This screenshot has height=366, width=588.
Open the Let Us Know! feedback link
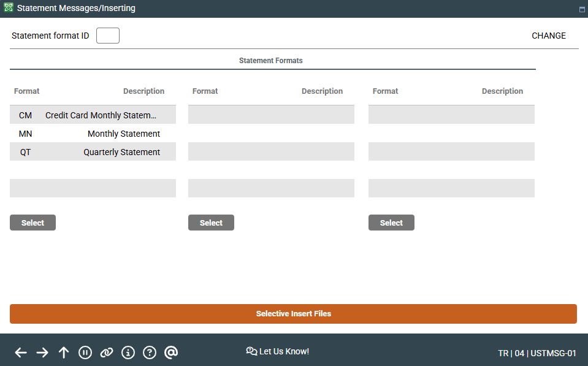coord(278,351)
